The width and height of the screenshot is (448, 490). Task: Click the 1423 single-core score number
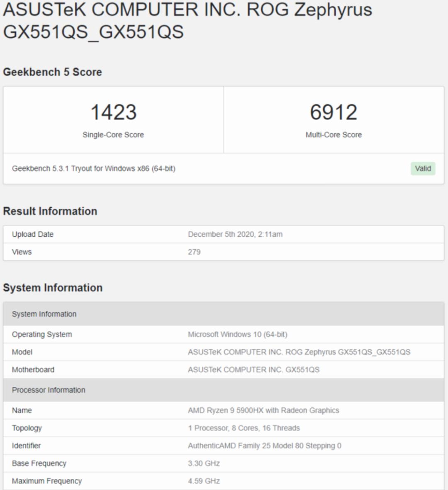click(113, 112)
